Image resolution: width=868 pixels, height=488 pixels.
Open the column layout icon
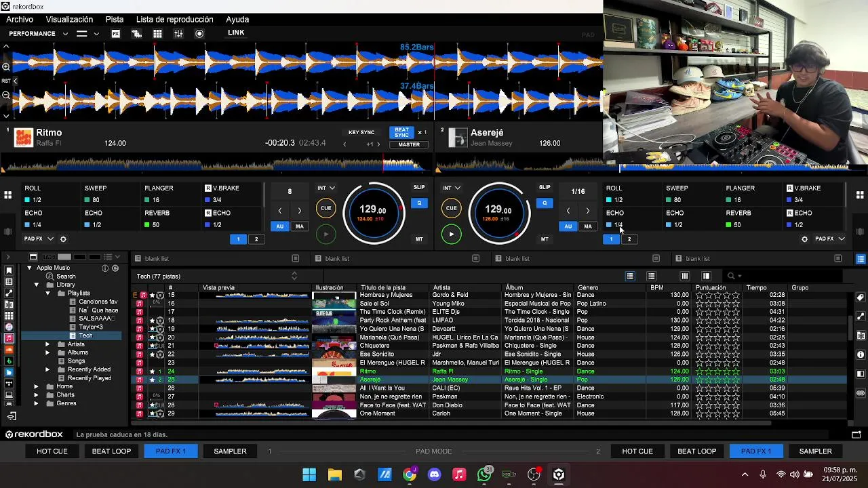(x=685, y=276)
